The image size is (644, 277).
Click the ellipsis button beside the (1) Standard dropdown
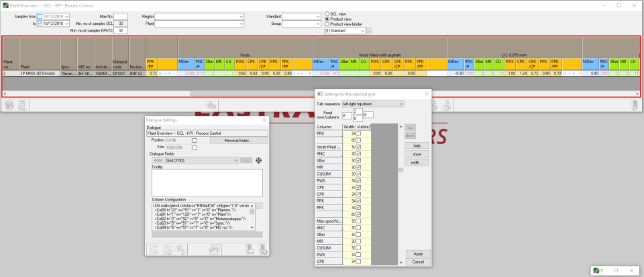point(368,31)
